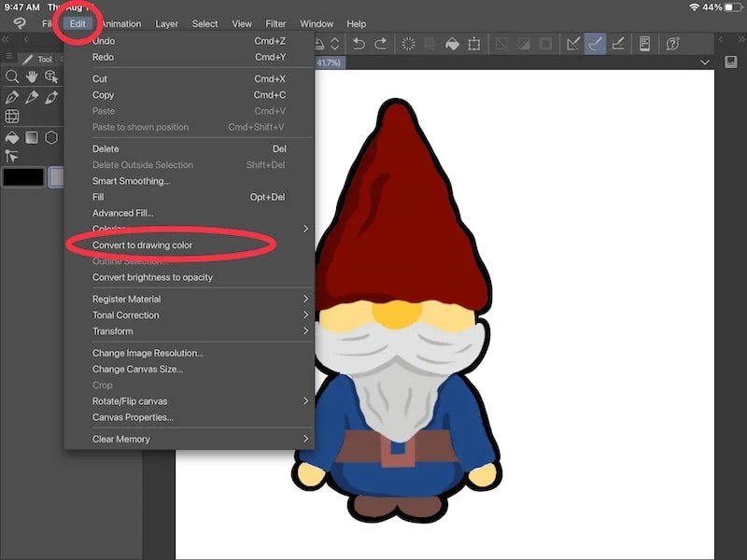Select the Figure shape tool

49,135
